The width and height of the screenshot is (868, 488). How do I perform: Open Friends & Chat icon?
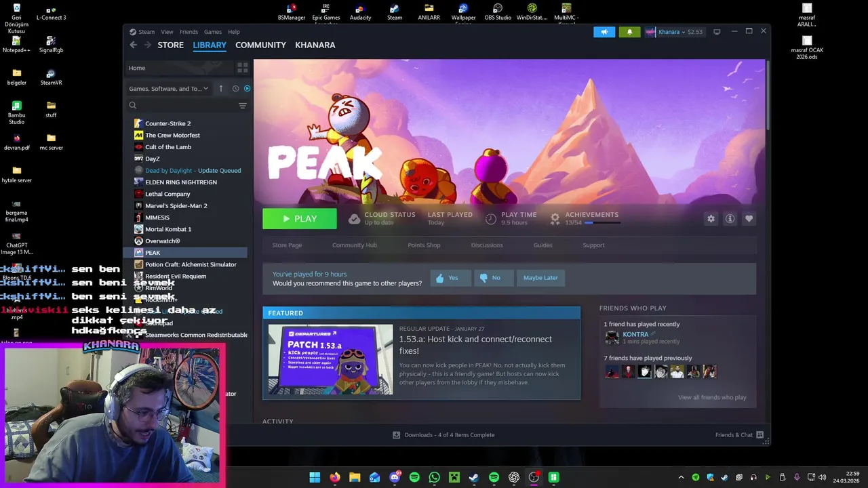click(x=759, y=435)
